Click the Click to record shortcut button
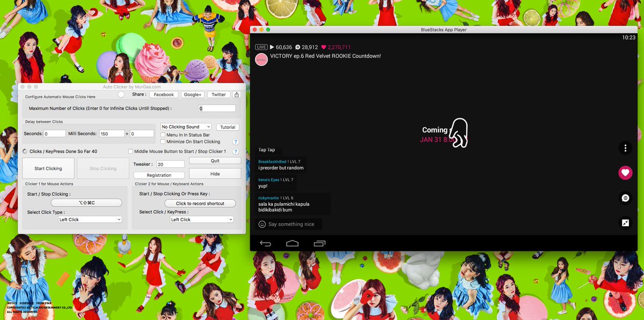This screenshot has width=644, height=320. pos(200,203)
